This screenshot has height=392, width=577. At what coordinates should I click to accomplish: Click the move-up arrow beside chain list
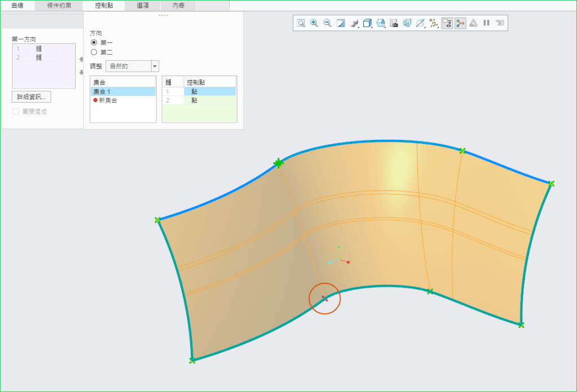[x=81, y=59]
